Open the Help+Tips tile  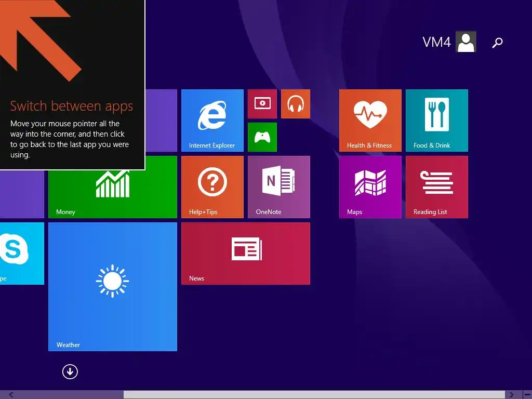click(212, 187)
